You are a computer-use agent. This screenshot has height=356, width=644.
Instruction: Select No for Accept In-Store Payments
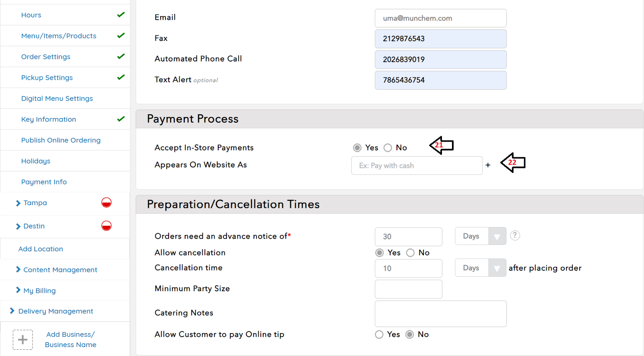coord(388,148)
